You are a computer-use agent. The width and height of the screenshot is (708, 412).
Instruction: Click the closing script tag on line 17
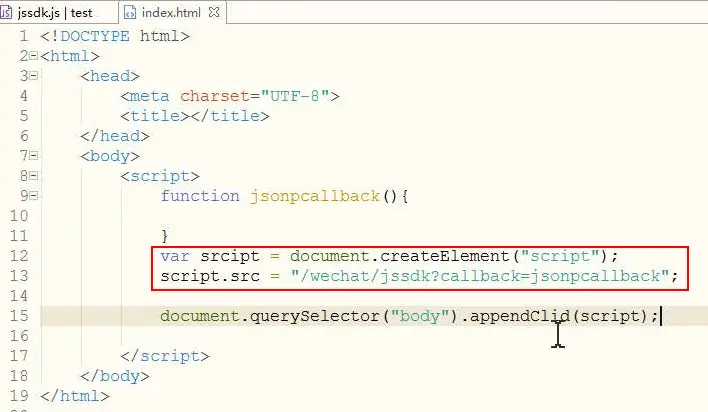(x=165, y=356)
